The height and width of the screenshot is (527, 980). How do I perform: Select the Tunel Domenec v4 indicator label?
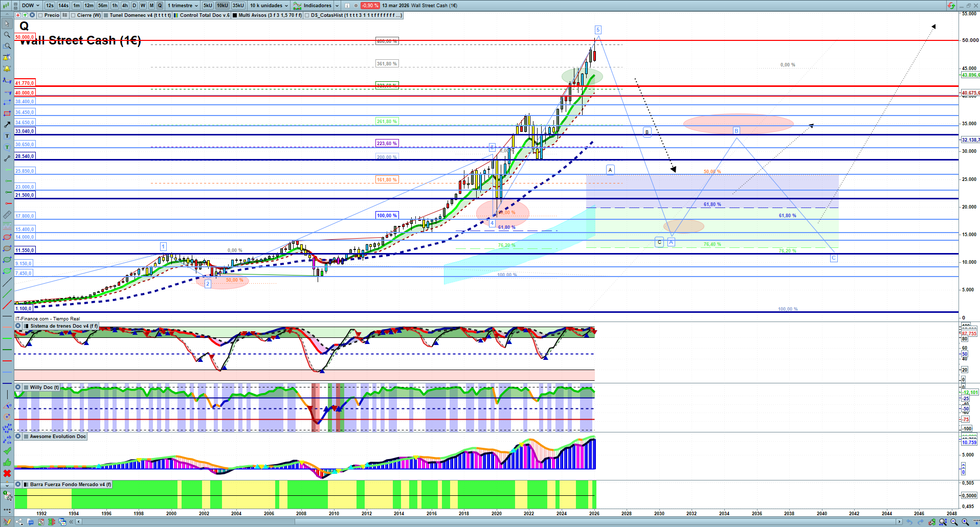click(x=140, y=15)
